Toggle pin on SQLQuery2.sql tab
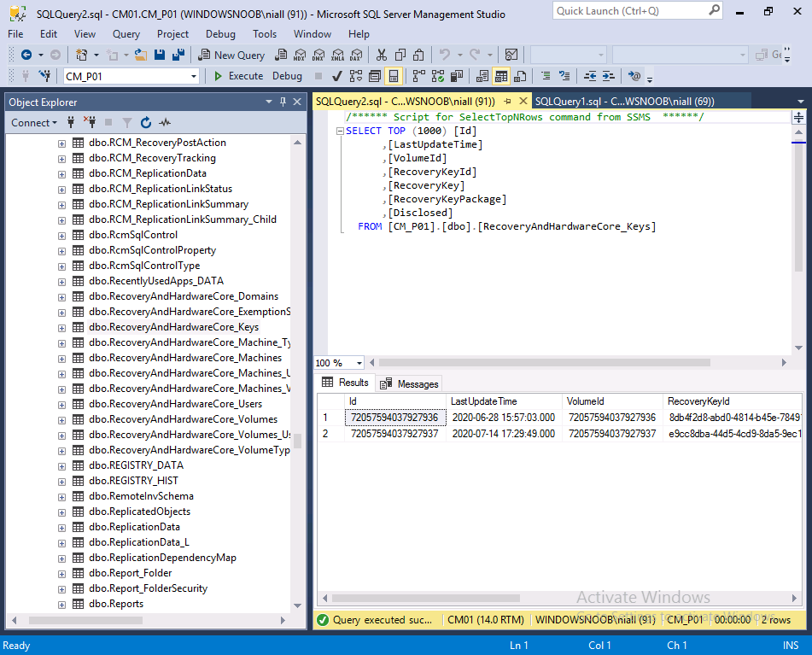 tap(507, 101)
